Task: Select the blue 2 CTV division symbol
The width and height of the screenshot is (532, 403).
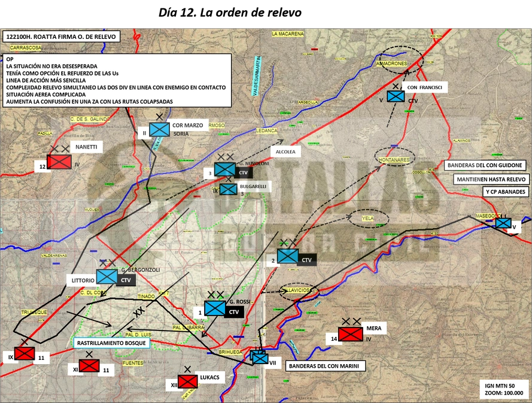Action: [288, 256]
